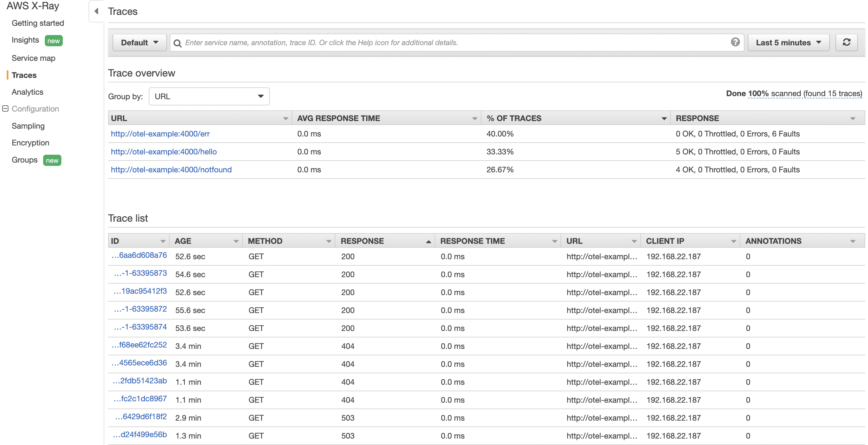
Task: Open the Last 5 minutes time range selector
Action: point(788,43)
